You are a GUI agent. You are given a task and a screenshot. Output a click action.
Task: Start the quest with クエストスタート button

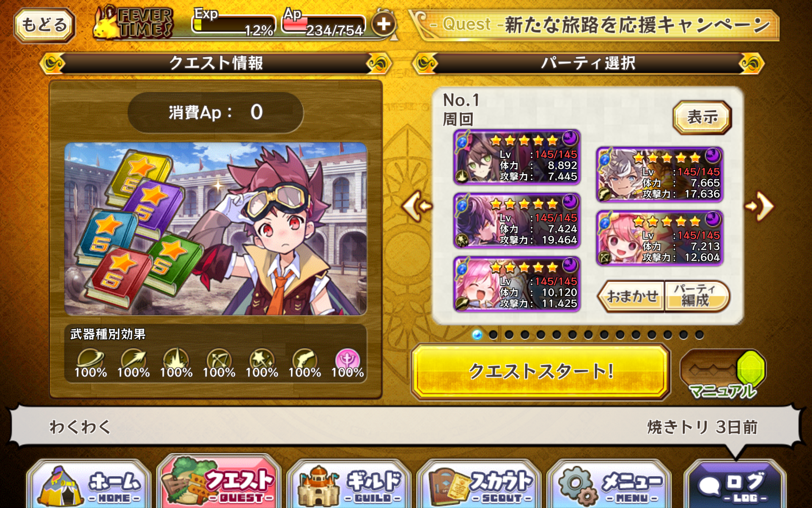[x=540, y=372]
